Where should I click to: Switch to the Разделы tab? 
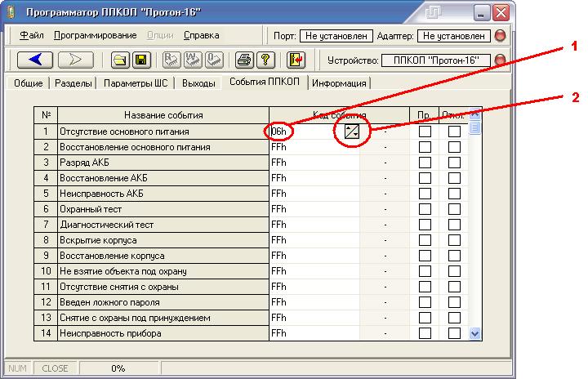tap(73, 83)
